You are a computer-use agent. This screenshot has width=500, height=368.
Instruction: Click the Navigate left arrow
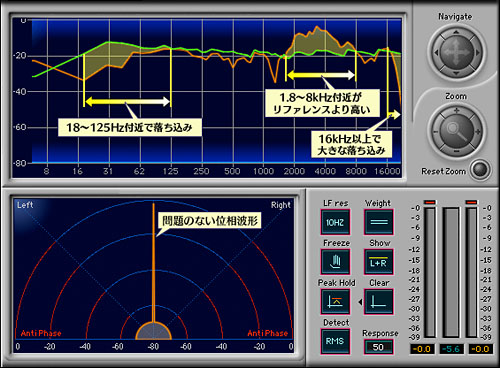pyautogui.click(x=436, y=52)
